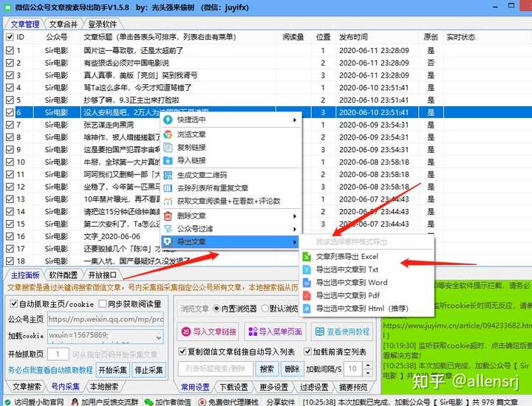The height and width of the screenshot is (406, 532).
Task: Click the red icon for 免费做代理赚钱
Action: click(x=202, y=402)
